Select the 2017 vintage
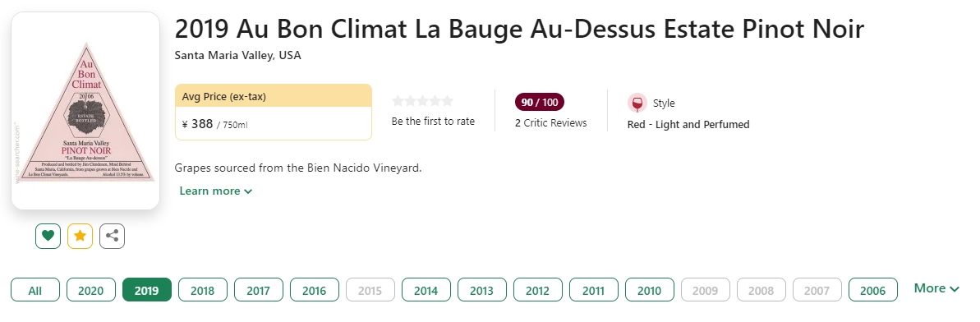This screenshot has width=980, height=322. [258, 290]
